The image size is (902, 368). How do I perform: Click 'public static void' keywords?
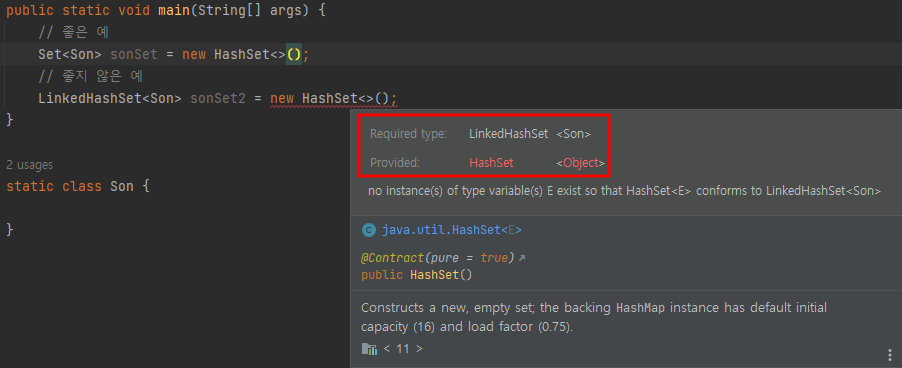pos(78,11)
